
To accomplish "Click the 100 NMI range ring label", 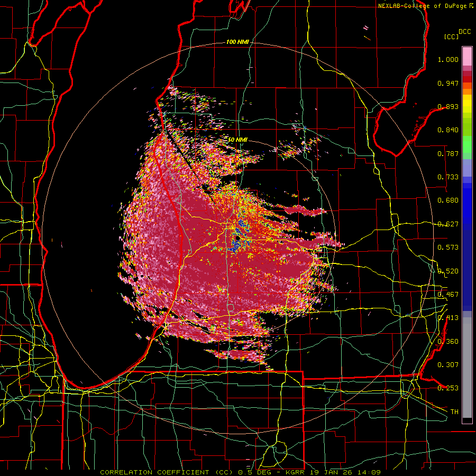I will coord(237,42).
